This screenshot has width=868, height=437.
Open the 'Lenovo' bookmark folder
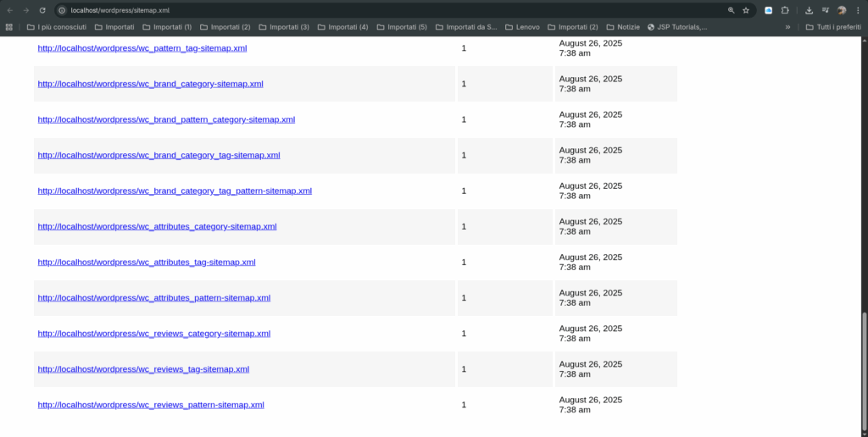tap(522, 26)
